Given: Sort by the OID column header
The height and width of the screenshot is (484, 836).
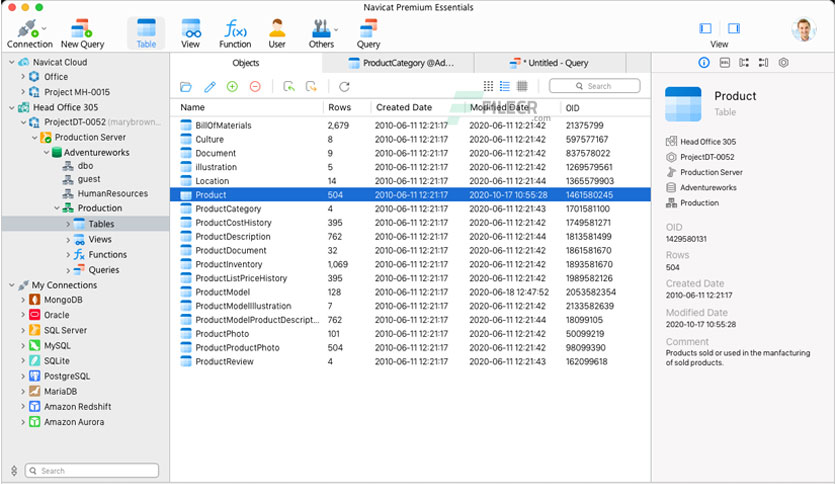Looking at the screenshot, I should point(573,108).
